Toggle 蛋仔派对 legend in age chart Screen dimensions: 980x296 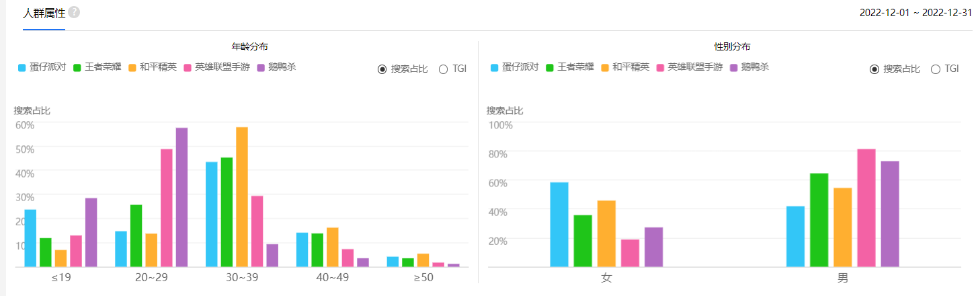click(x=42, y=67)
